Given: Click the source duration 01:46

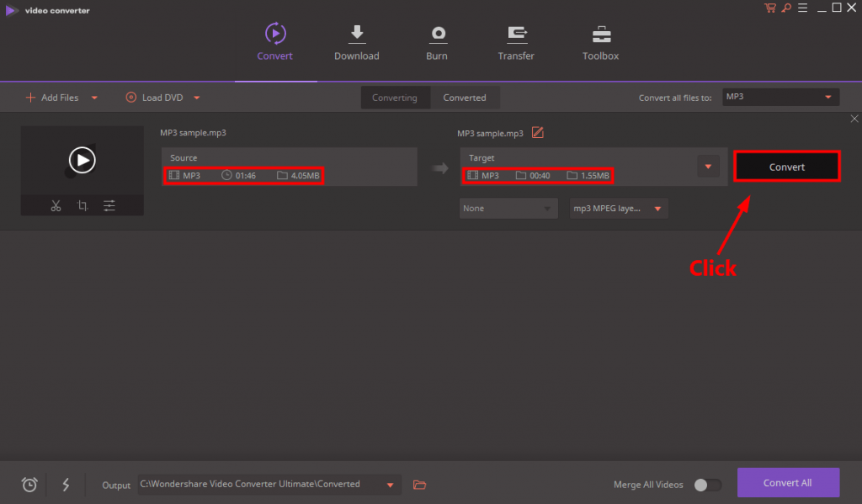Looking at the screenshot, I should (x=246, y=175).
